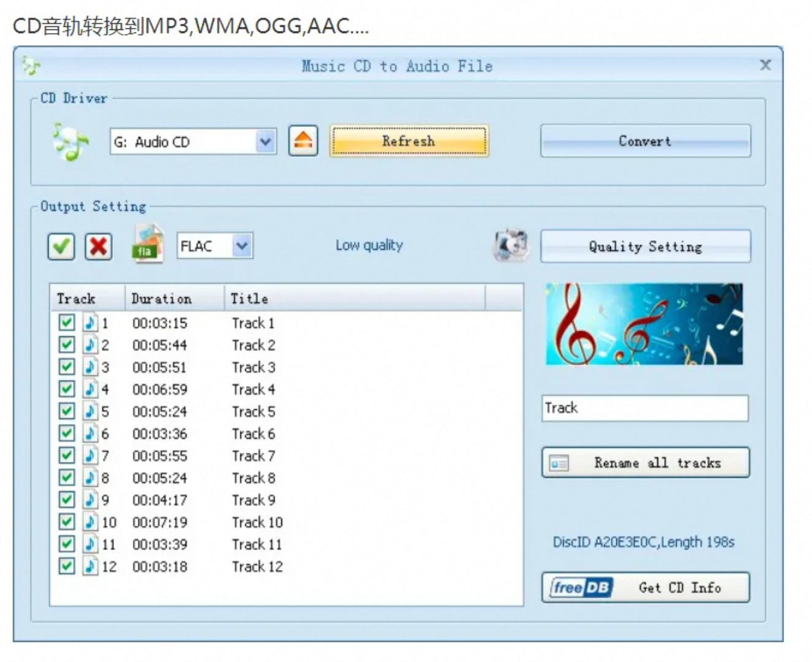Uncheck the track 4 checkbox
This screenshot has width=812, height=662.
66,389
